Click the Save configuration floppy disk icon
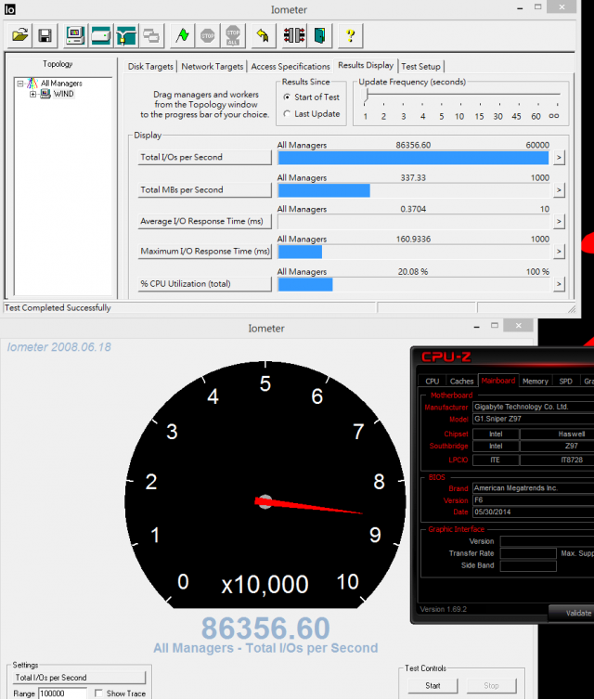The width and height of the screenshot is (594, 700). point(45,36)
